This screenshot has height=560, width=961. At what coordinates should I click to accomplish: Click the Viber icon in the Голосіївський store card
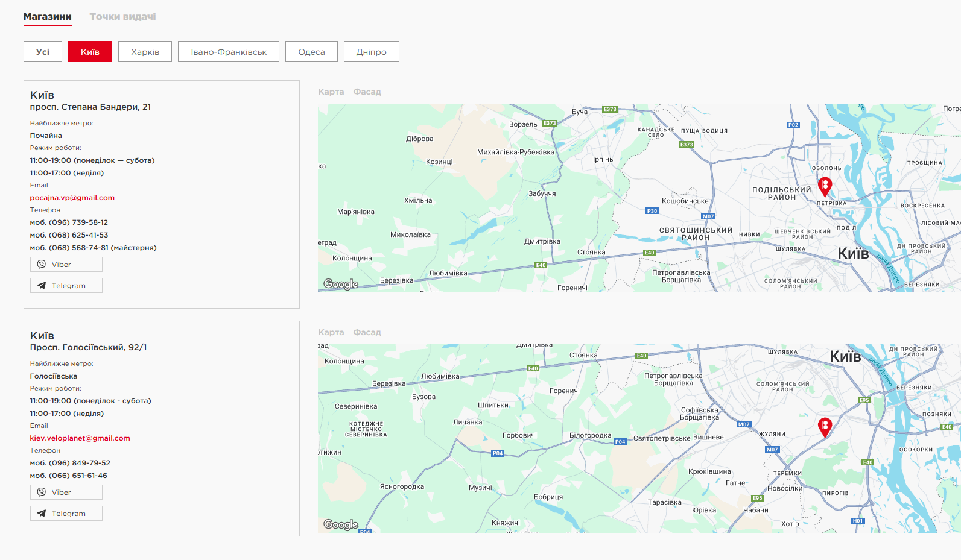click(x=42, y=492)
